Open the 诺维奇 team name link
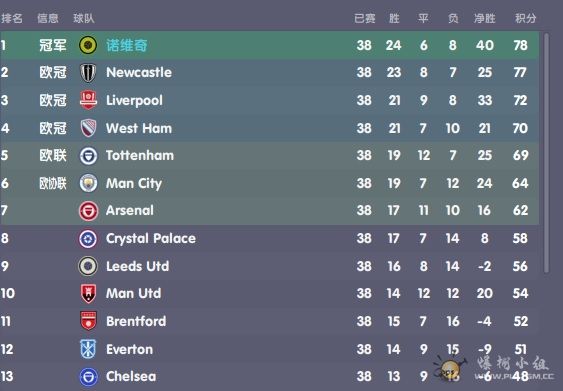The height and width of the screenshot is (391, 563). [x=127, y=45]
